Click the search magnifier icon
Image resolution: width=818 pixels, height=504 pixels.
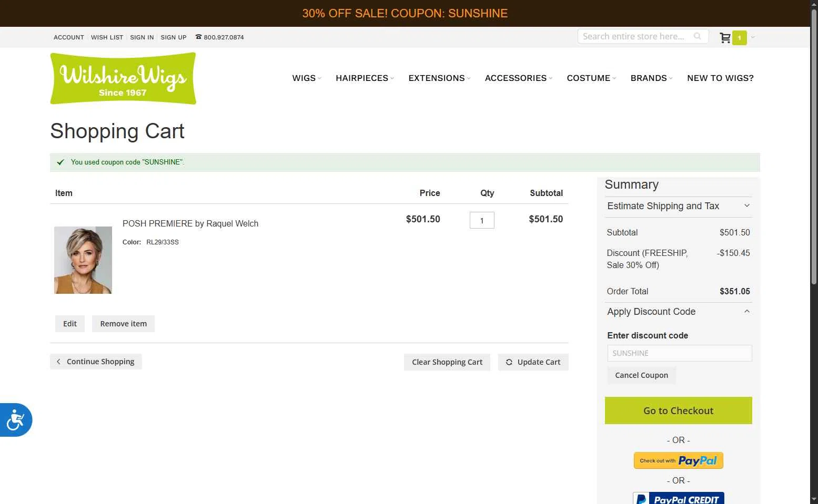[698, 36]
